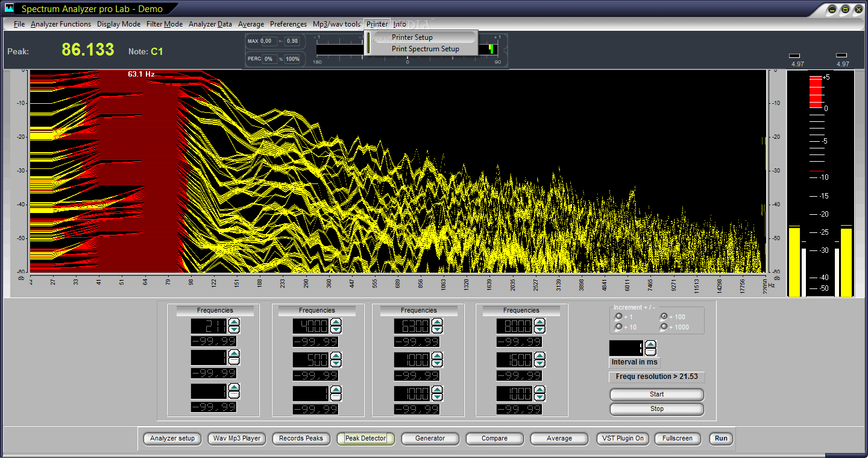Lower the Interval in ms value
Viewport: 868px width, 458px height.
click(x=651, y=352)
